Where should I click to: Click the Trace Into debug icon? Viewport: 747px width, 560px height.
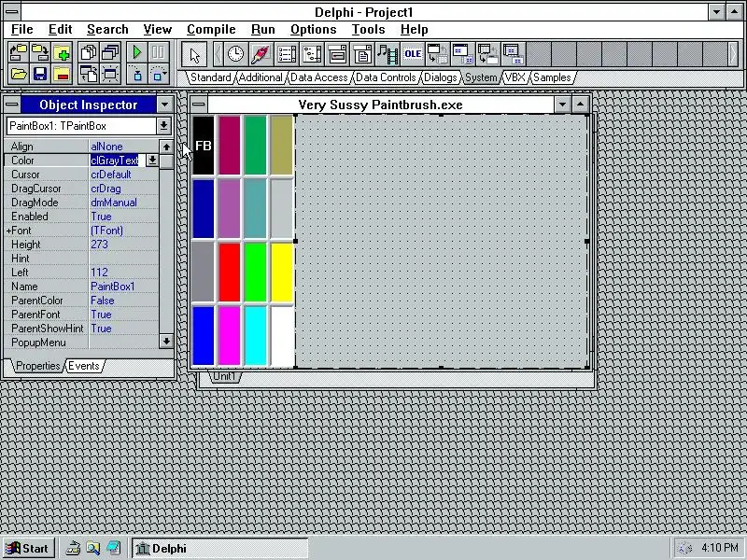(x=136, y=75)
